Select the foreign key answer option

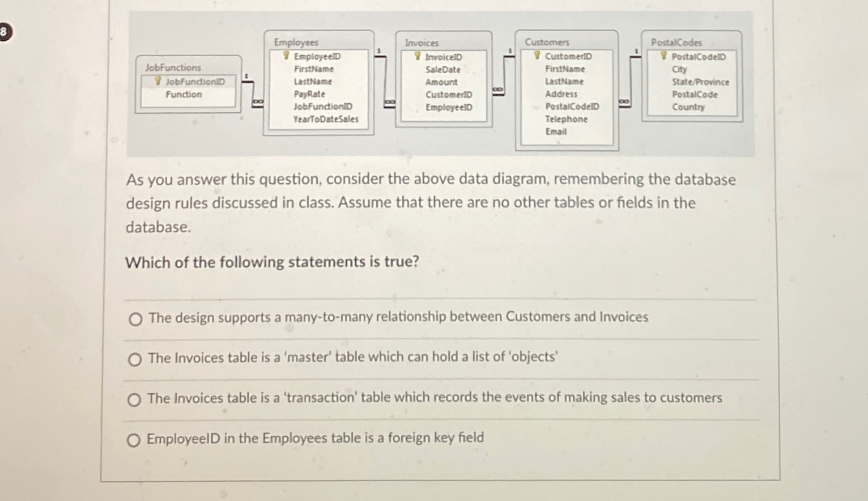coord(135,440)
